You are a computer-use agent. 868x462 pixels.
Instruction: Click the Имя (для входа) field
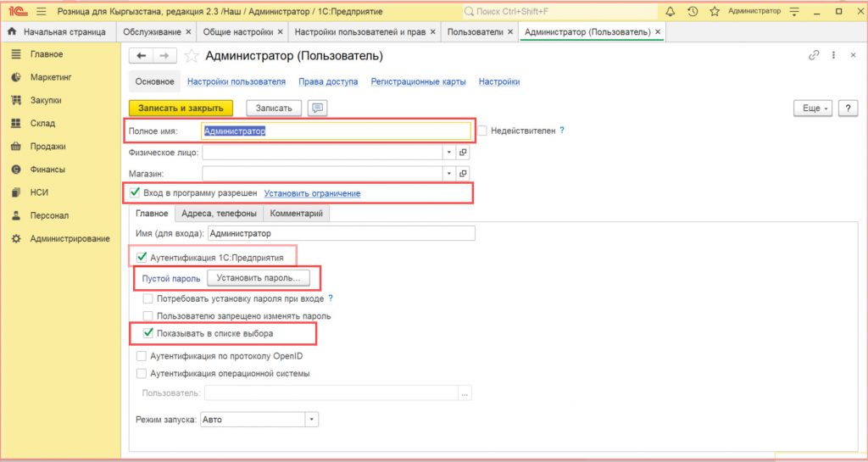point(340,233)
